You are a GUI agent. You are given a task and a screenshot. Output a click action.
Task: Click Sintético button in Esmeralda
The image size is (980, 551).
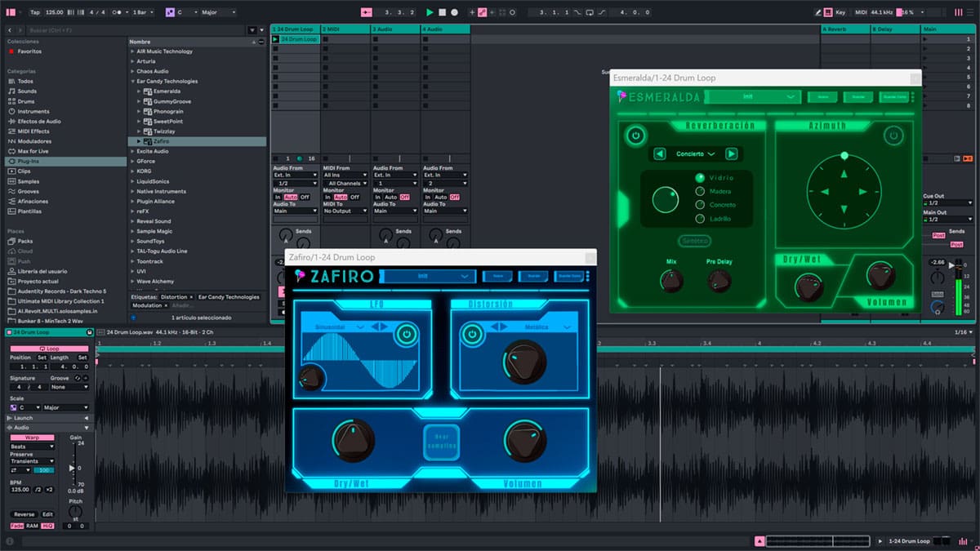tap(696, 241)
